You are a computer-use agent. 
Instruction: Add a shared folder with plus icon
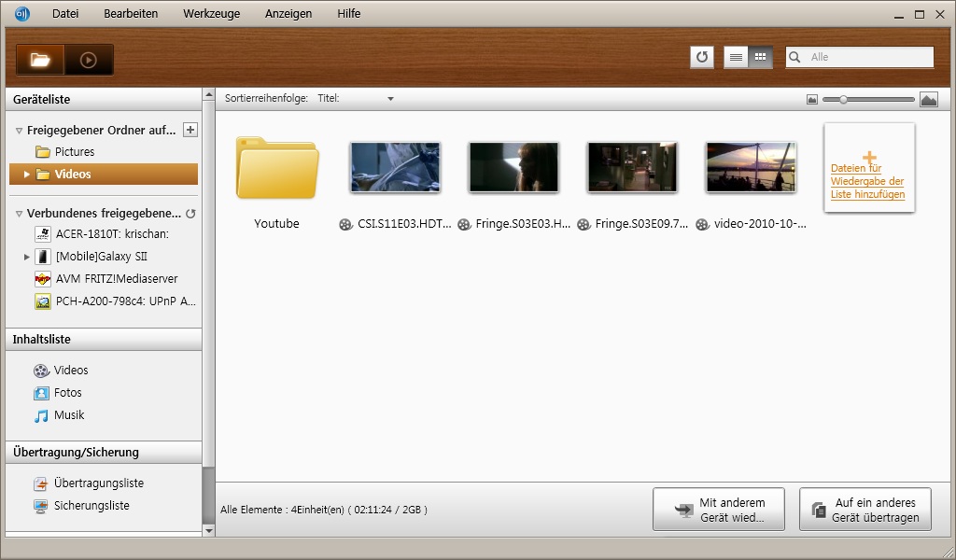[x=190, y=130]
